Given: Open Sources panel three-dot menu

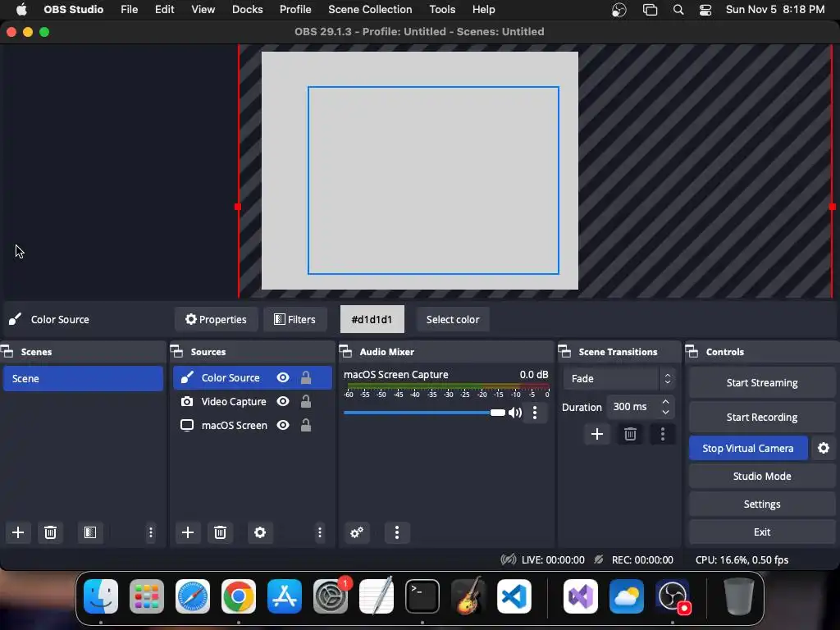Looking at the screenshot, I should 320,532.
